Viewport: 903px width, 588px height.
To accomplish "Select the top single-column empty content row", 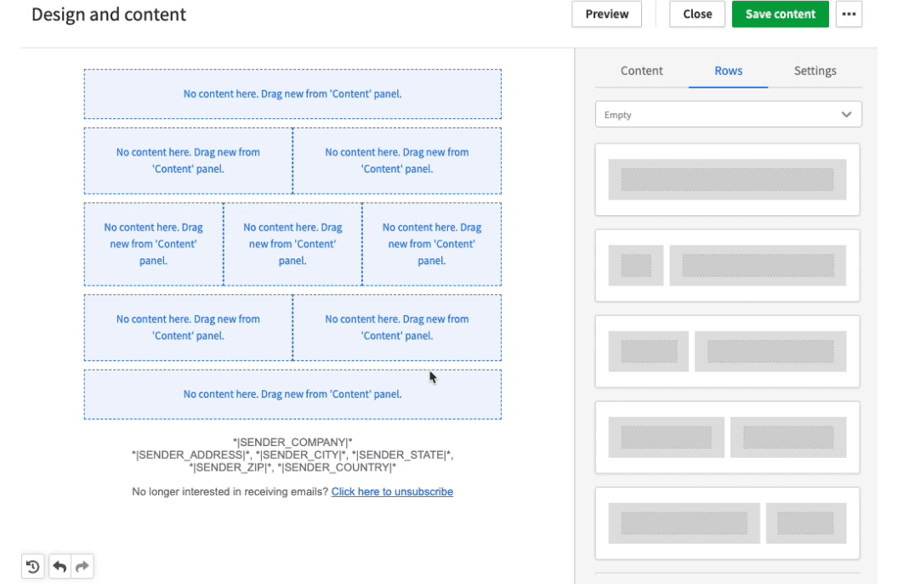I will pos(292,94).
